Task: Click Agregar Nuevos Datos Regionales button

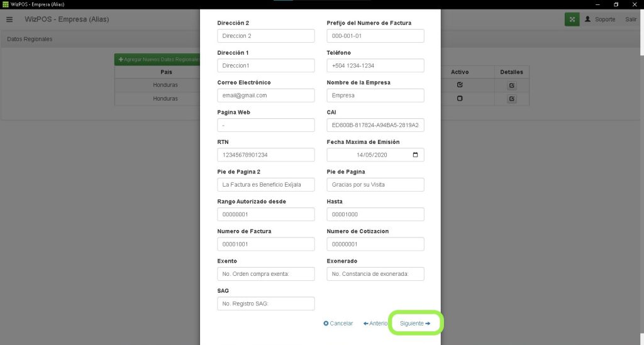Action: click(158, 59)
